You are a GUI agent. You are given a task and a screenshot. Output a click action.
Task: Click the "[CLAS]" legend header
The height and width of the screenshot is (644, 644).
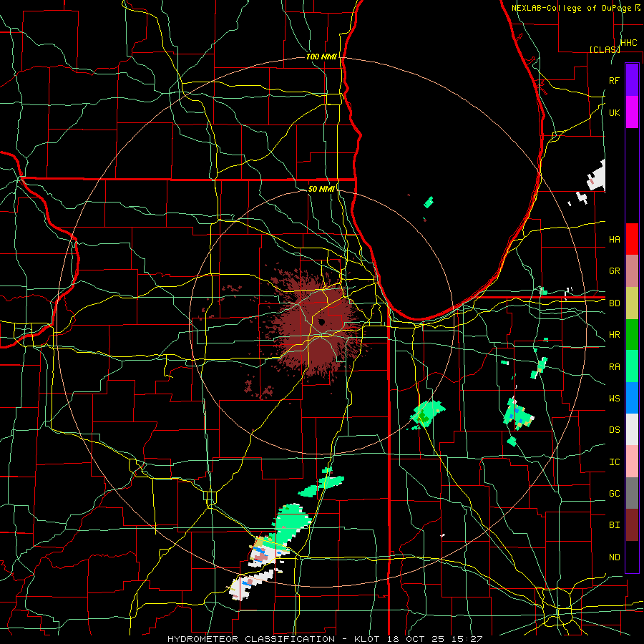point(605,49)
